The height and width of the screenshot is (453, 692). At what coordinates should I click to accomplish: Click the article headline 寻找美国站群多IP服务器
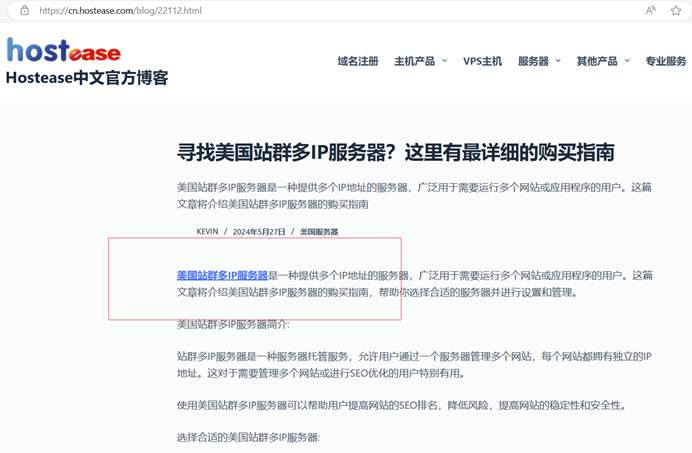[x=395, y=152]
